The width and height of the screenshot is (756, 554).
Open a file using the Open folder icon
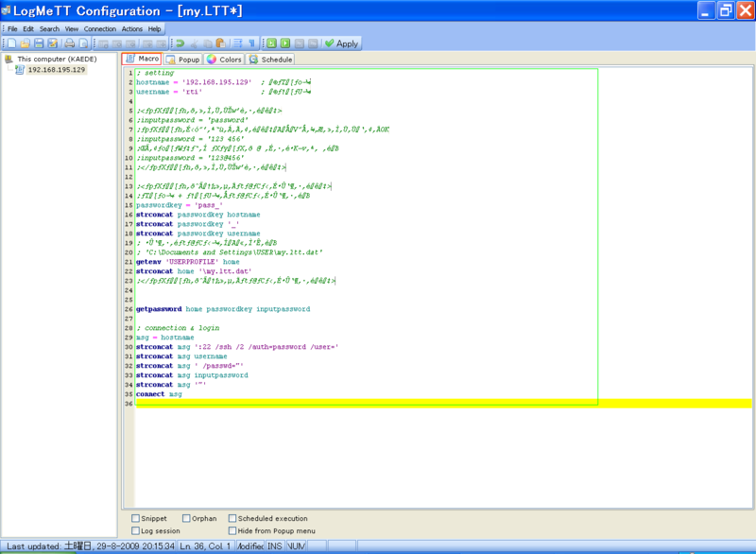[26, 43]
